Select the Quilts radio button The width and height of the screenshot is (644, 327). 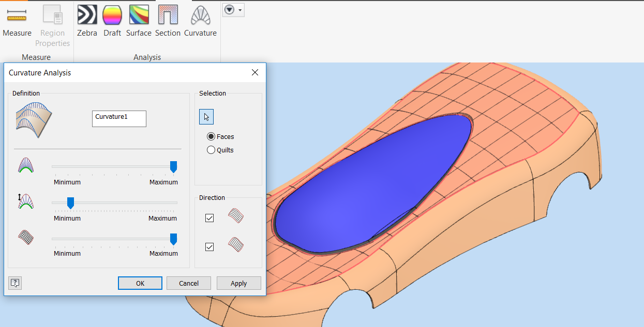click(211, 150)
